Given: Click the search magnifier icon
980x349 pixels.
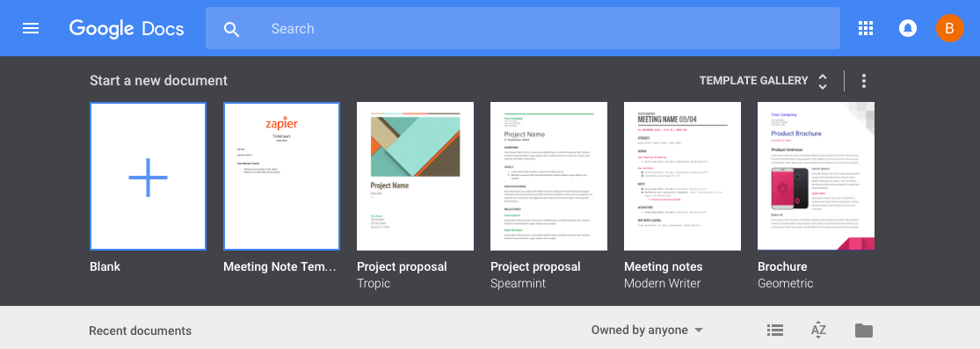Looking at the screenshot, I should click(x=232, y=29).
